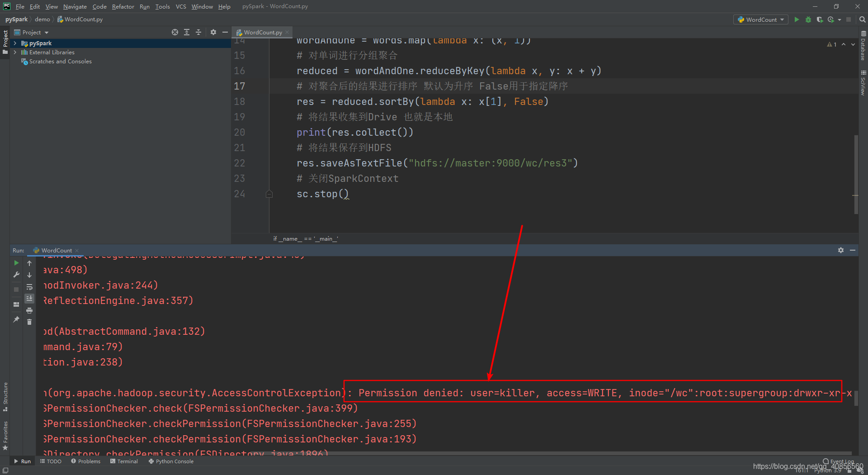
Task: Clear console output with trash icon
Action: [29, 322]
